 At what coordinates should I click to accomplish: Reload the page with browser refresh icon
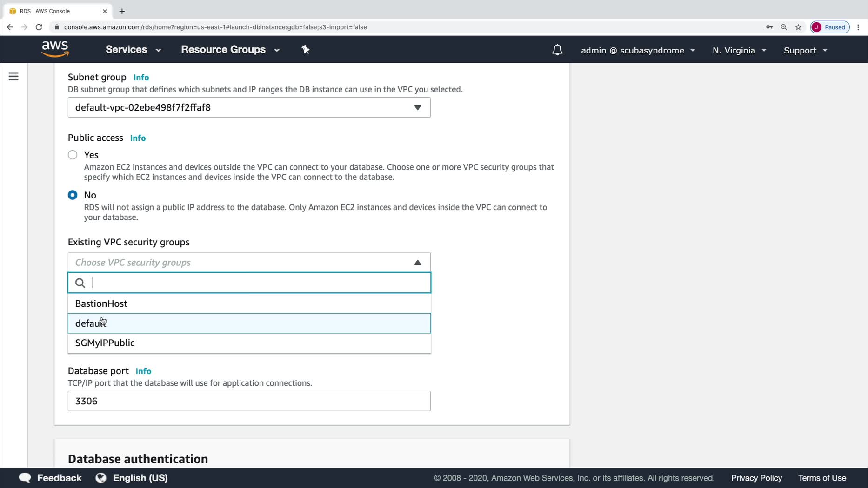[39, 27]
